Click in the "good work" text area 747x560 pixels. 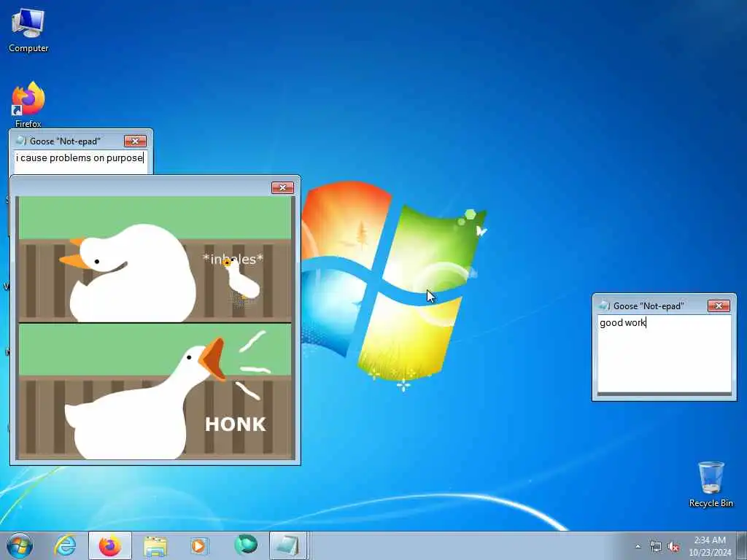664,354
